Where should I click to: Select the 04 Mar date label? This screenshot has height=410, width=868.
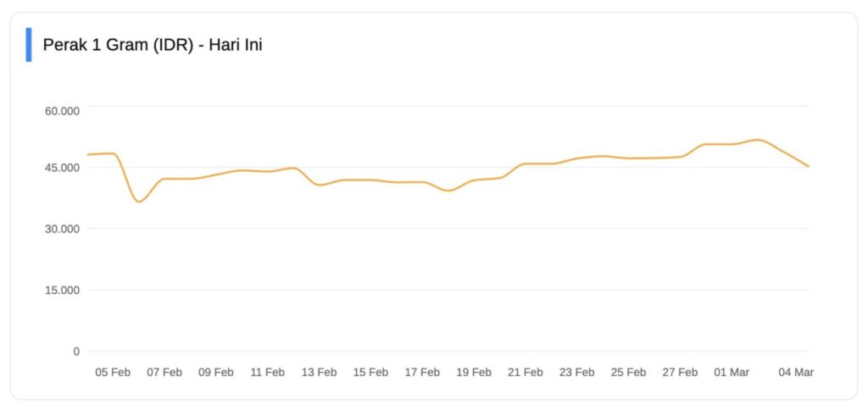pyautogui.click(x=796, y=372)
